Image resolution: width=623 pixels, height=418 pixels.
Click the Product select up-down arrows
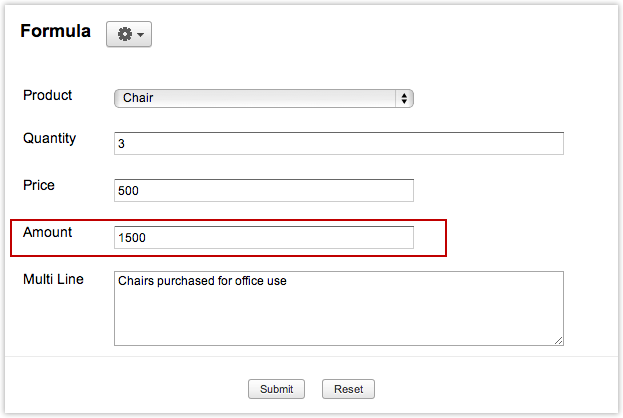click(x=404, y=98)
